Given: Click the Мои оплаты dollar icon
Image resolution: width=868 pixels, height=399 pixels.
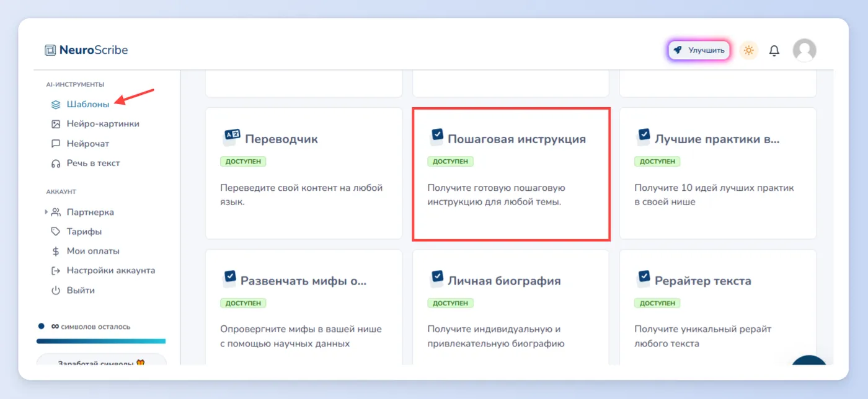Looking at the screenshot, I should [x=56, y=252].
